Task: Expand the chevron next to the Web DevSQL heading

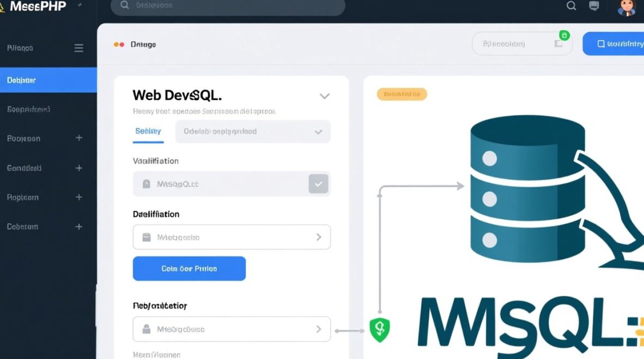Action: coord(325,96)
